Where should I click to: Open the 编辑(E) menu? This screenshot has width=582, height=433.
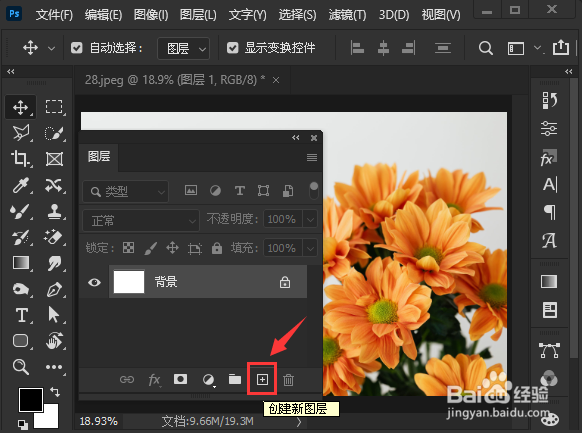(103, 15)
